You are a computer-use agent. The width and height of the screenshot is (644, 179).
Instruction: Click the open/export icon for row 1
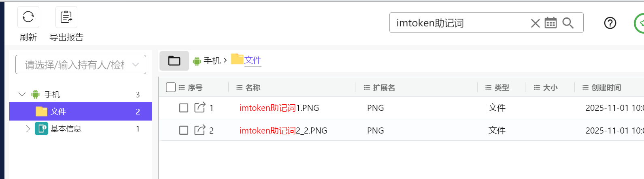200,108
